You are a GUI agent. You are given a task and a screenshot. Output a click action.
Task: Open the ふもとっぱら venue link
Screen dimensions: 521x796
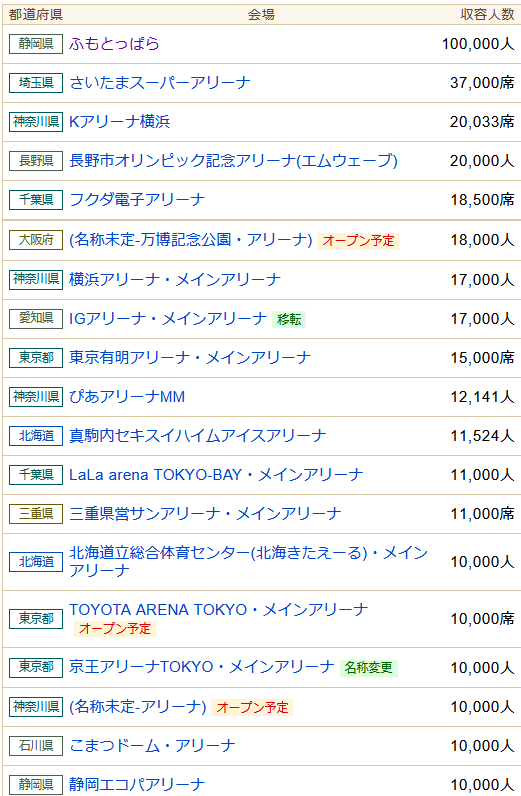pos(114,44)
